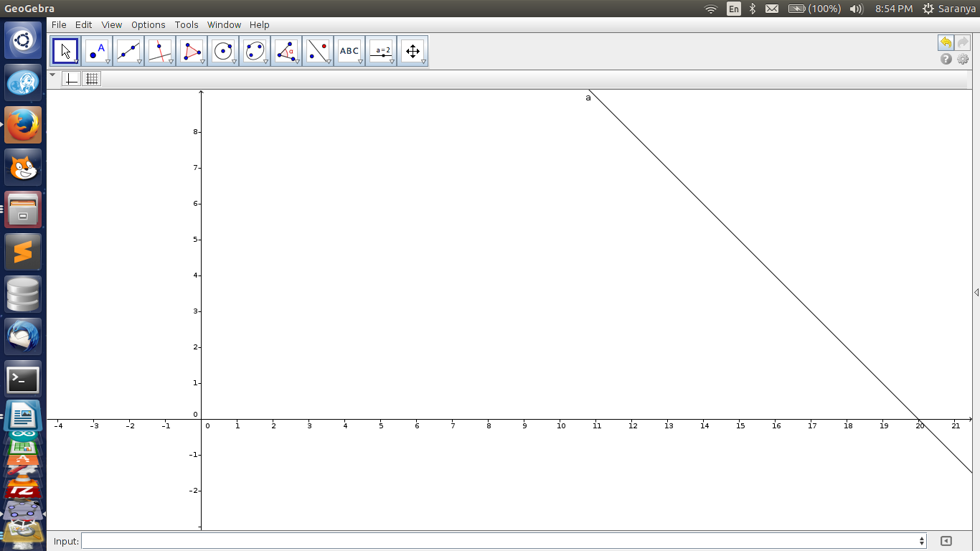Open the sound volume indicator
This screenshot has height=551, width=980.
tap(856, 9)
